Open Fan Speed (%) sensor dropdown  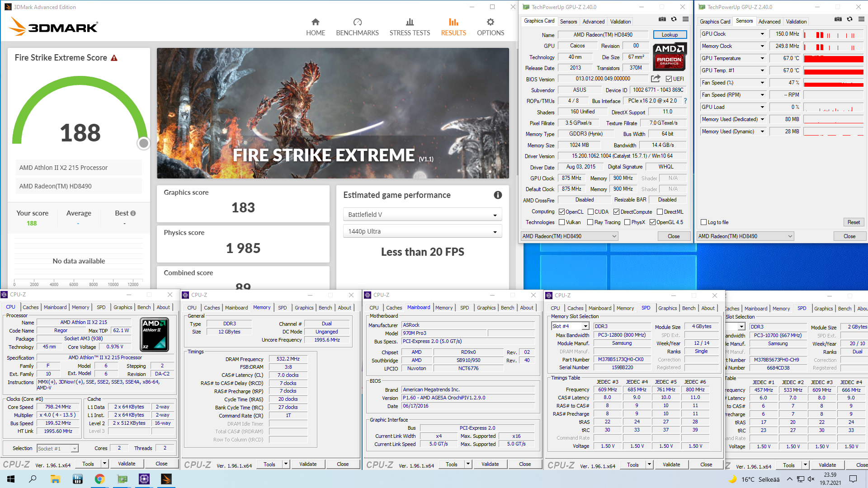762,83
